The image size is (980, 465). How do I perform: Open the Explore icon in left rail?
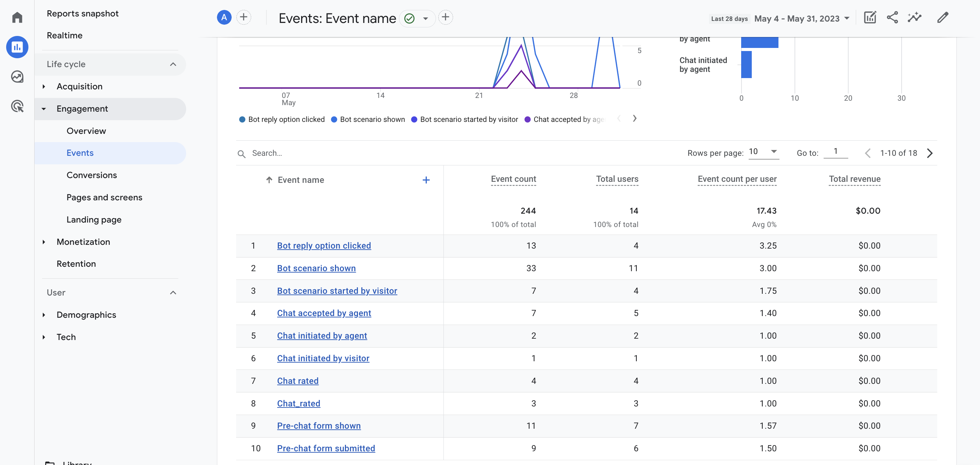click(x=17, y=77)
